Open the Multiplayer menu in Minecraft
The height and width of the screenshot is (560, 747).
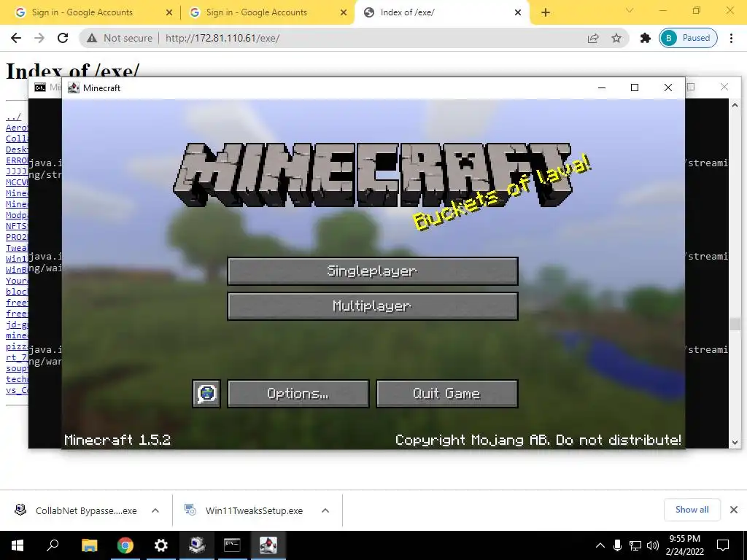373,306
